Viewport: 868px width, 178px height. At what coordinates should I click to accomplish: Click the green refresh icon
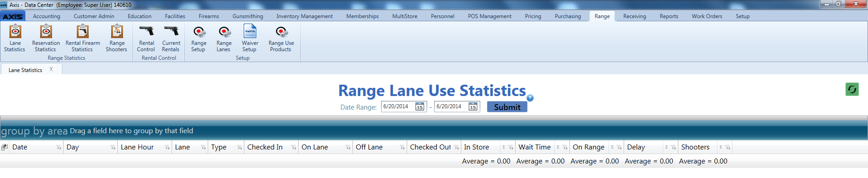pos(852,89)
